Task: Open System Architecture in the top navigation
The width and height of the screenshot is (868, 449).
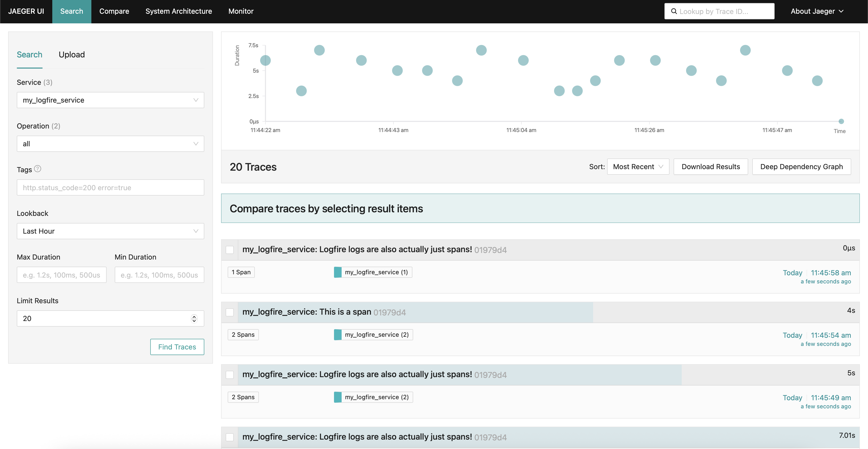Action: point(179,11)
